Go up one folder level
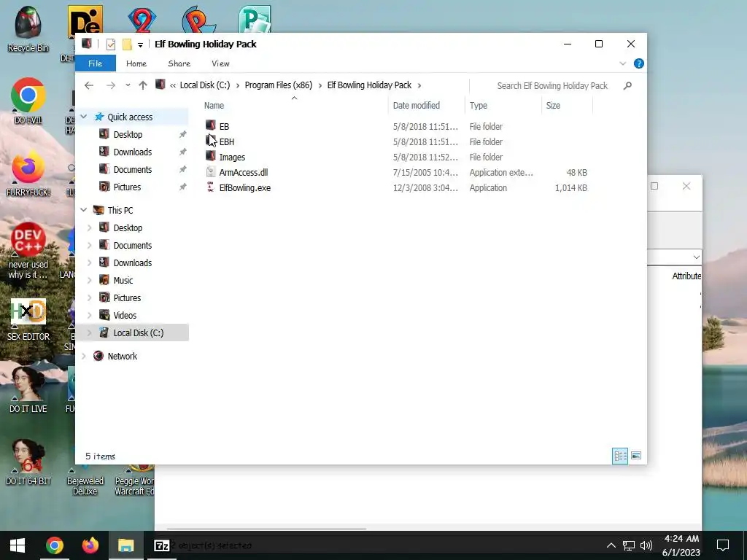The width and height of the screenshot is (747, 560). [143, 85]
